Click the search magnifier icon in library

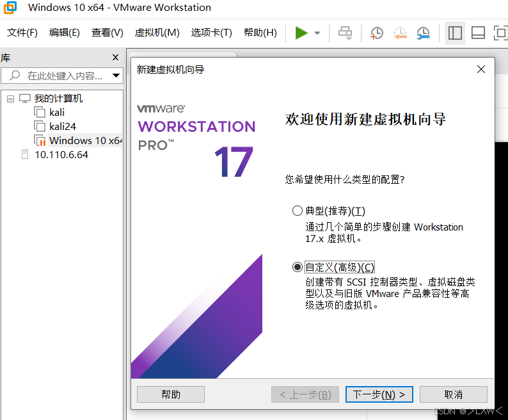15,76
